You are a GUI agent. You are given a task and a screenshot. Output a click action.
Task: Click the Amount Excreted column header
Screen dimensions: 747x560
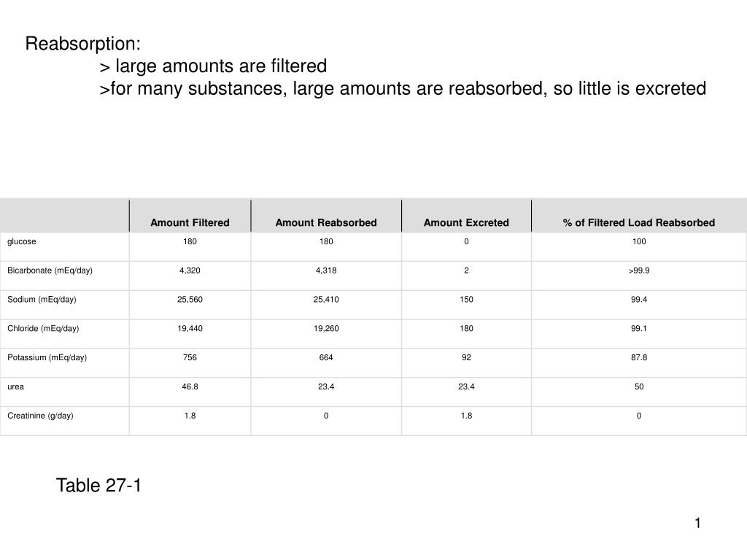click(466, 222)
